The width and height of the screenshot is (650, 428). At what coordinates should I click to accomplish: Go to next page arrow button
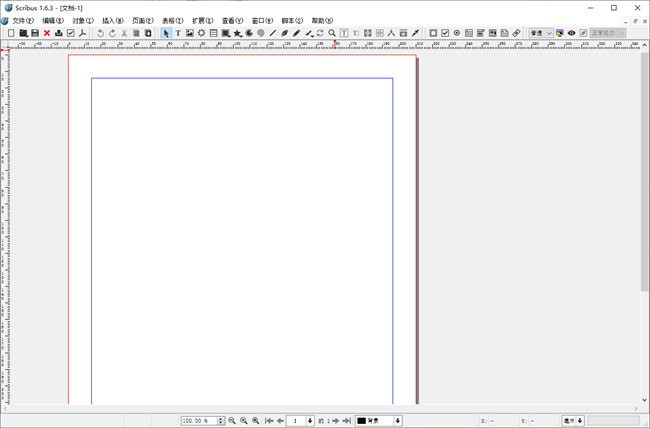pyautogui.click(x=335, y=421)
